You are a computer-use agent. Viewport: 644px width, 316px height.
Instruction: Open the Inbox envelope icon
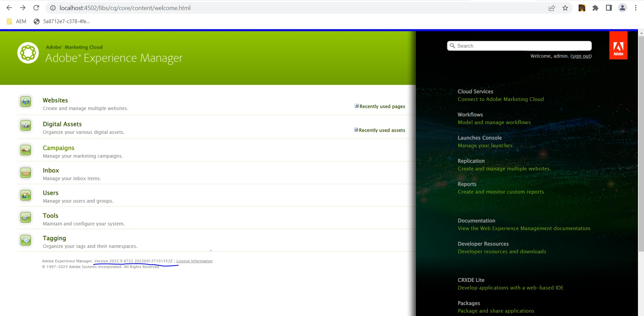26,172
